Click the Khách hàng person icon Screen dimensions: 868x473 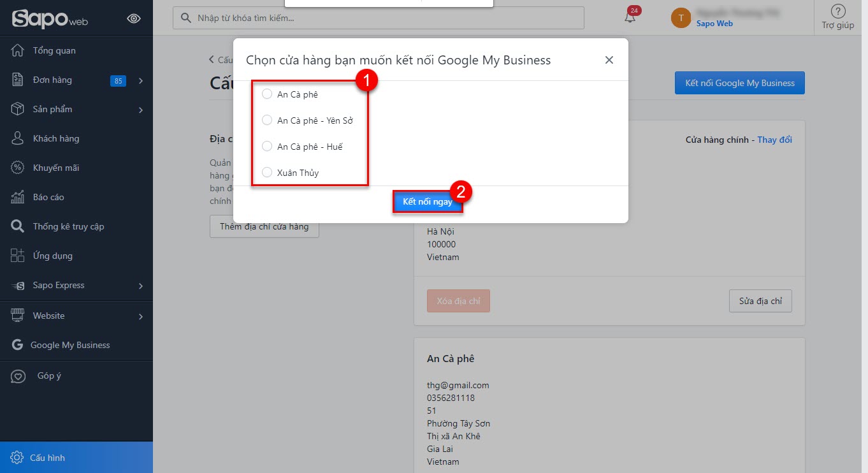18,138
